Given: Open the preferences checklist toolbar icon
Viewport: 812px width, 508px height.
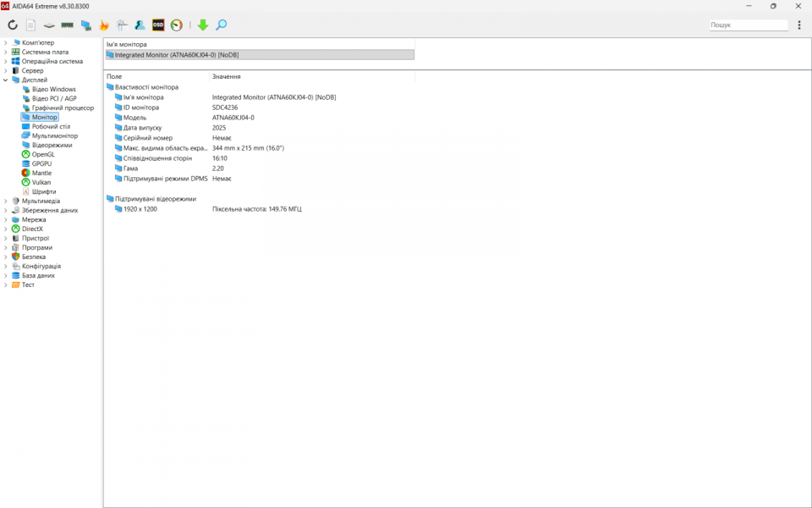Looking at the screenshot, I should coord(122,25).
